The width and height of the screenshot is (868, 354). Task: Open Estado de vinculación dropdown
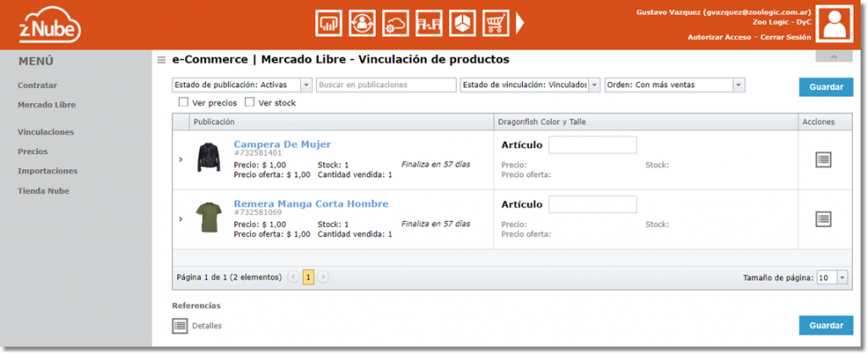coord(594,86)
